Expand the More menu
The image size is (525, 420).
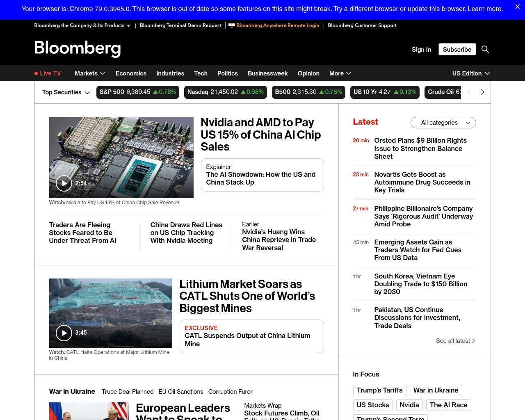coord(340,73)
